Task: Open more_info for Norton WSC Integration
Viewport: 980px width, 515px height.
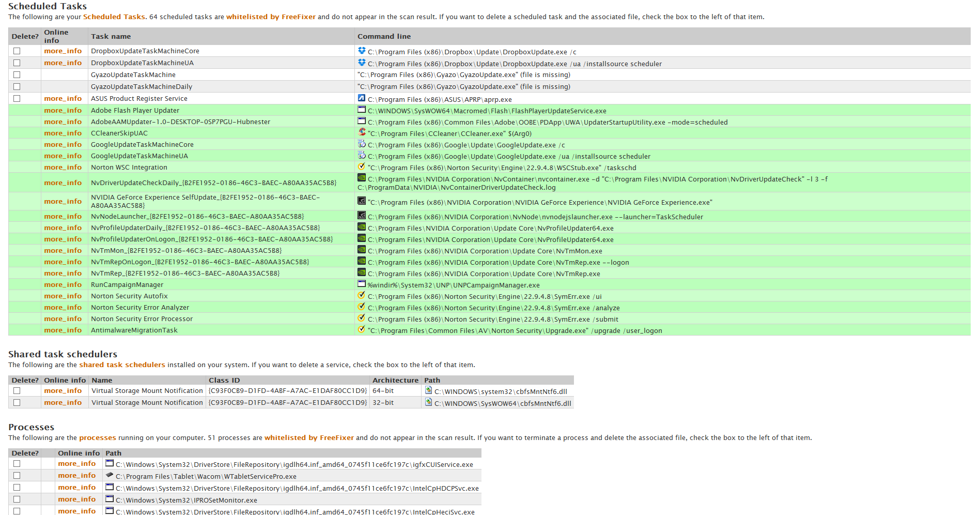Action: 63,167
